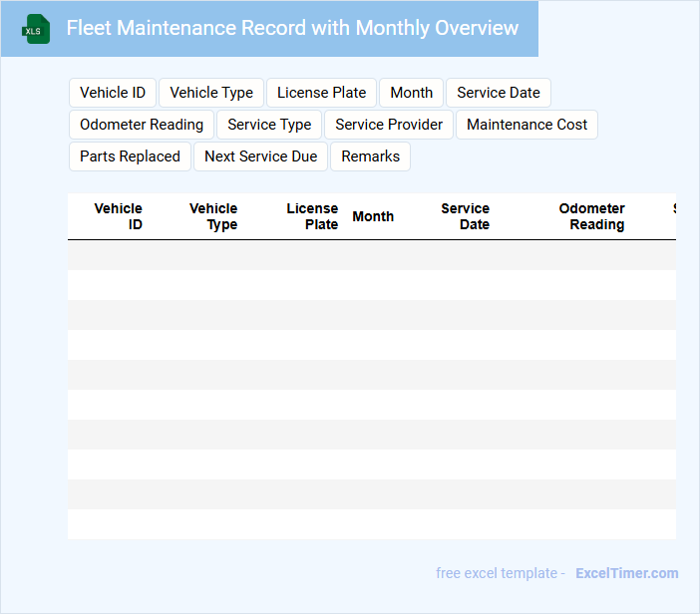Select the Service Date table column header

pyautogui.click(x=466, y=216)
